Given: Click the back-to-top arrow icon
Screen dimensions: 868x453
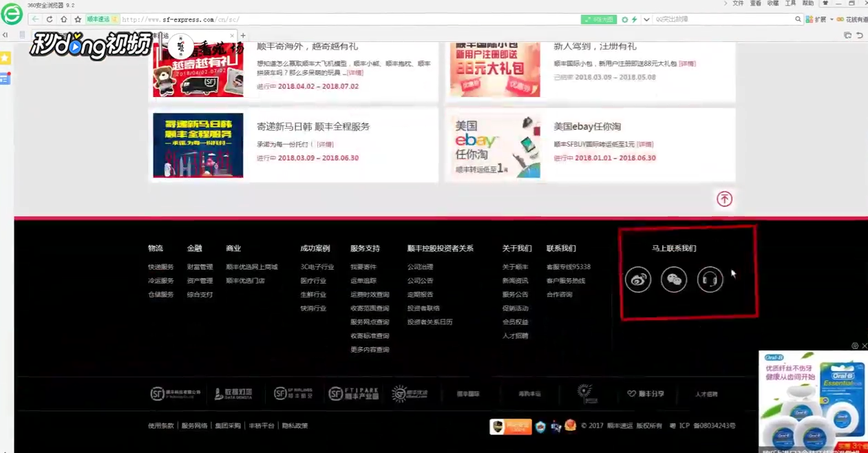Looking at the screenshot, I should tap(724, 199).
